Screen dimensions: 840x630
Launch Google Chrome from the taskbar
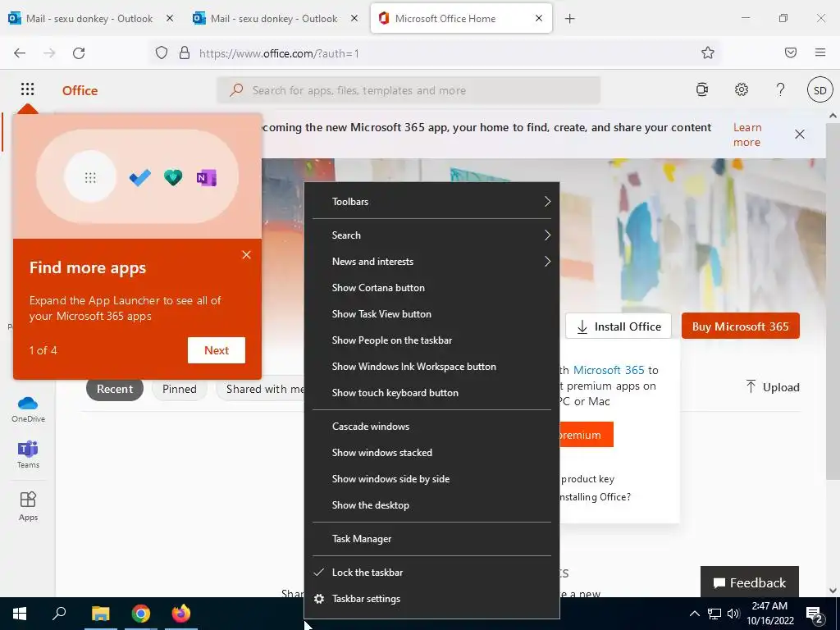click(x=141, y=614)
